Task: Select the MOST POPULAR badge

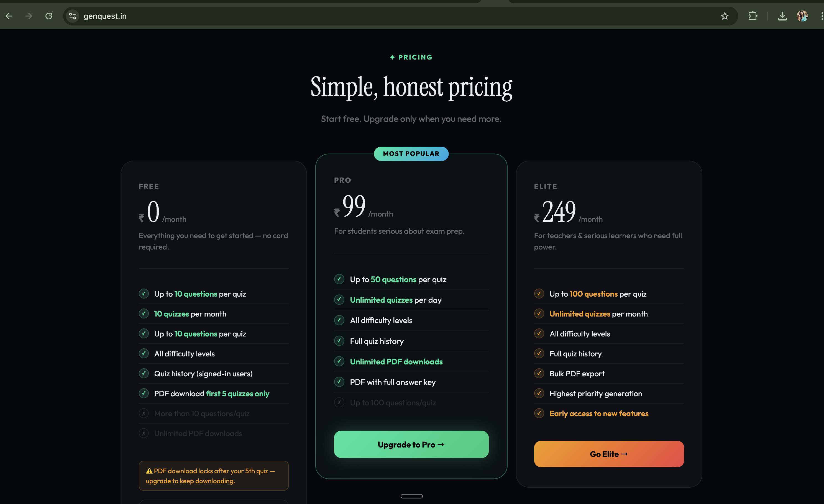Action: coord(411,153)
